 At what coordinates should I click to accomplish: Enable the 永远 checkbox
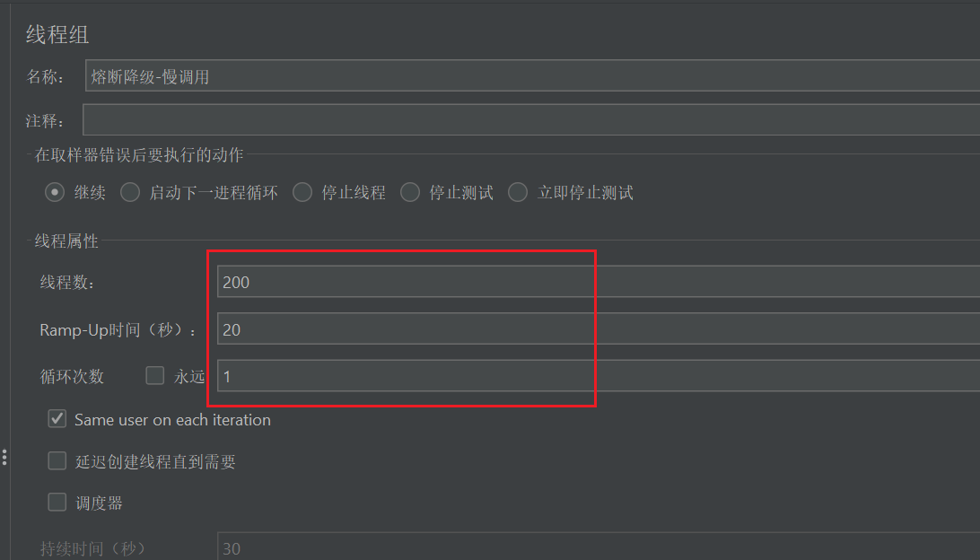point(155,376)
